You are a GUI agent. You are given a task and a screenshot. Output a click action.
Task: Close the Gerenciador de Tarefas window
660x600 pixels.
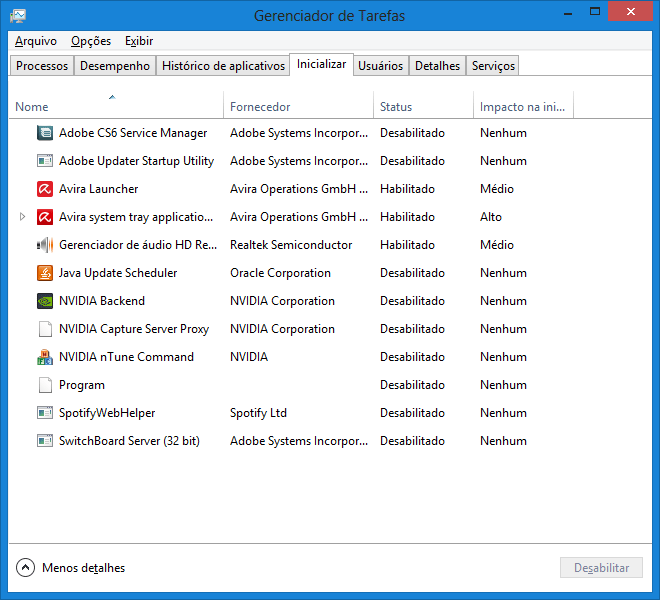point(630,11)
